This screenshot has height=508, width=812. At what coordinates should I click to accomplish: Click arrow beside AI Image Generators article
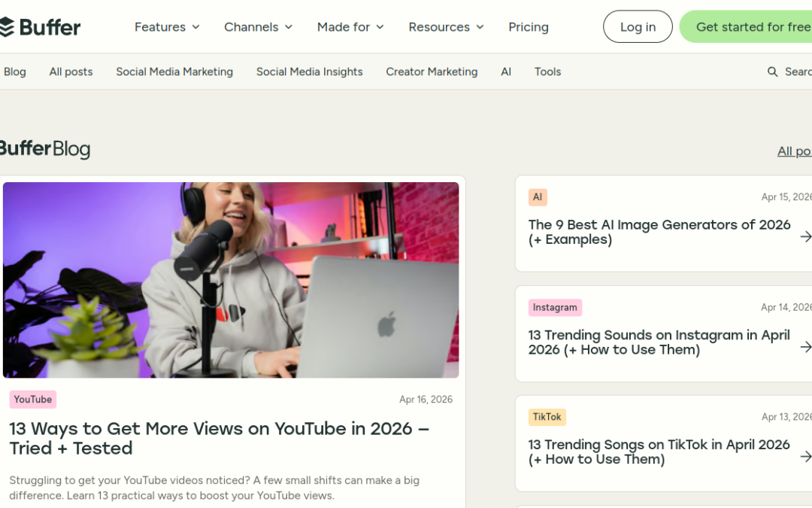(x=806, y=236)
